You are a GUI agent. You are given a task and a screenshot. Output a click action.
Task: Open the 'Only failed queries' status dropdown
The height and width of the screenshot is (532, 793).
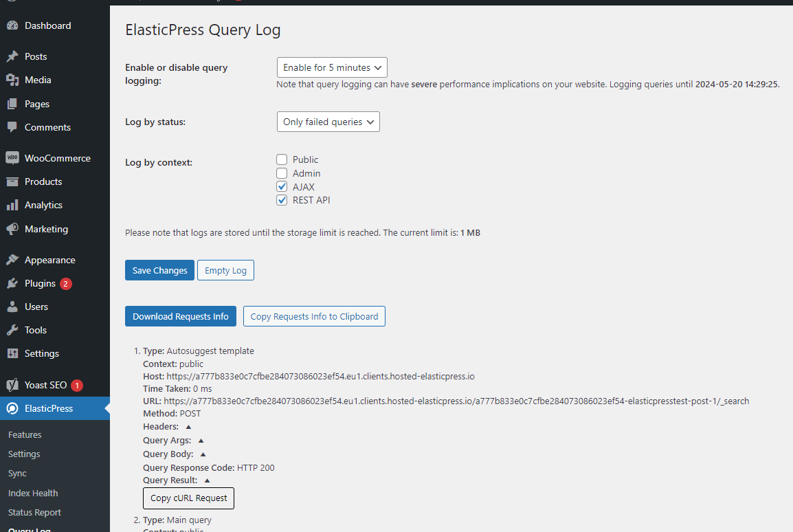[x=328, y=121]
